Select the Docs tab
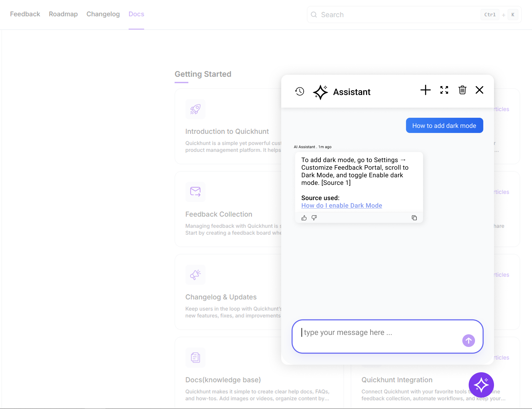Screen dimensions: 532x409 (136, 14)
